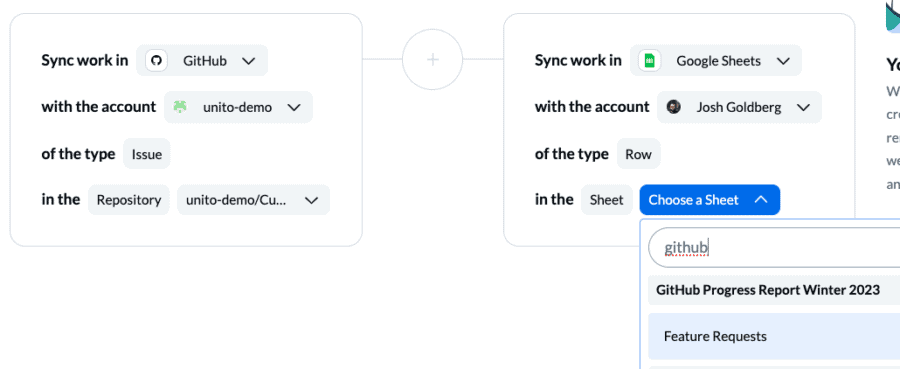Expand the Josh Goldberg account dropdown
Viewport: 900px width, 369px height.
tap(739, 107)
